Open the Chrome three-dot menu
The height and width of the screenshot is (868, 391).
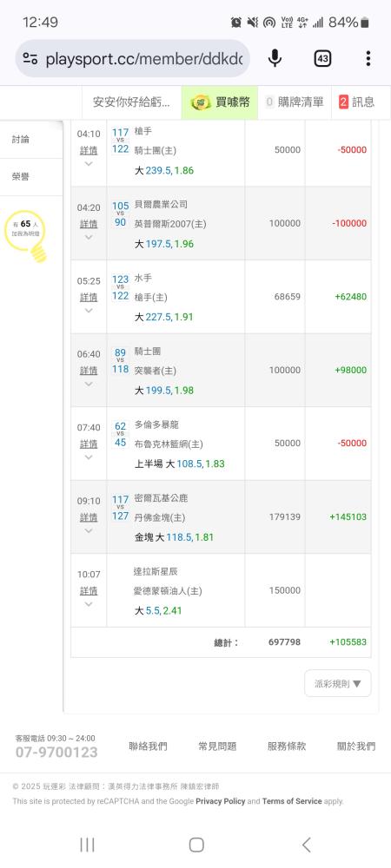click(x=368, y=58)
